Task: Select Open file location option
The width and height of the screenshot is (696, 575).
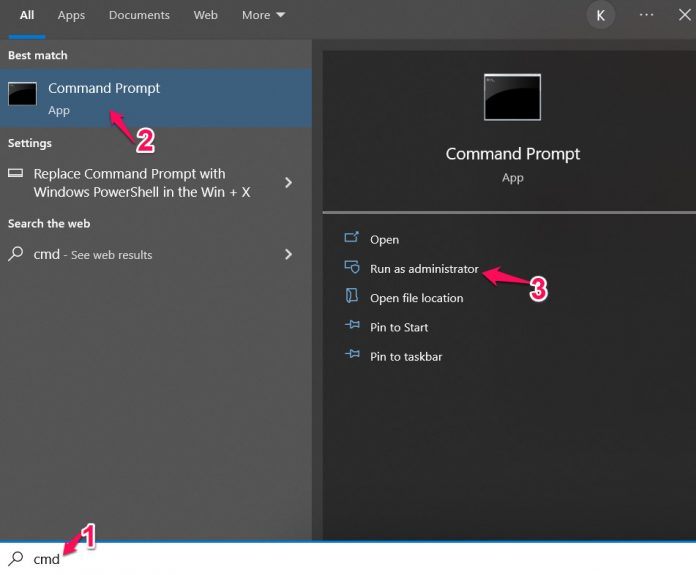Action: (416, 298)
